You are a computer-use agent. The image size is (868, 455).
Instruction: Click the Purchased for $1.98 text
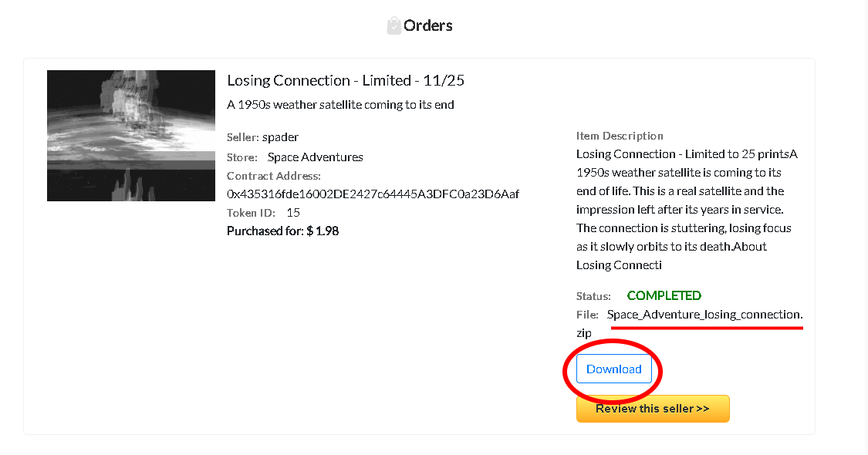pos(283,231)
